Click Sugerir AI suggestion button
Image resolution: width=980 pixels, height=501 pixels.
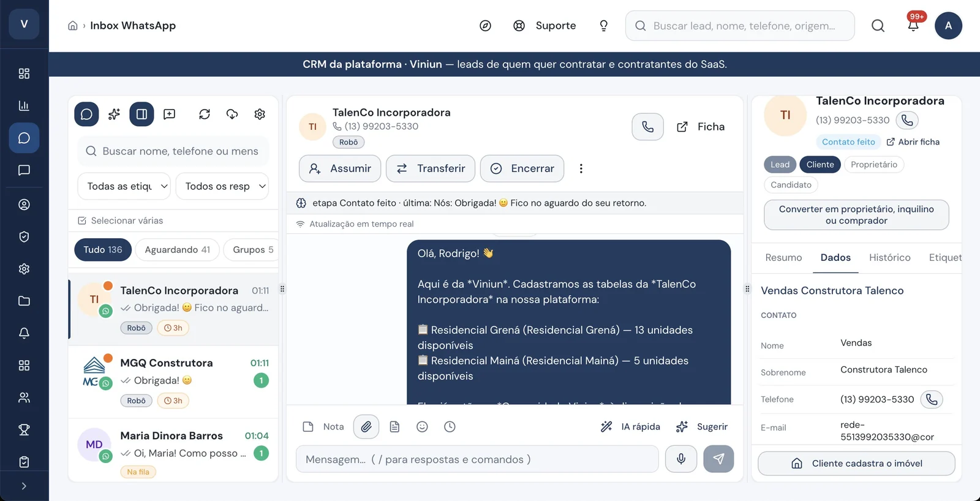pyautogui.click(x=702, y=427)
